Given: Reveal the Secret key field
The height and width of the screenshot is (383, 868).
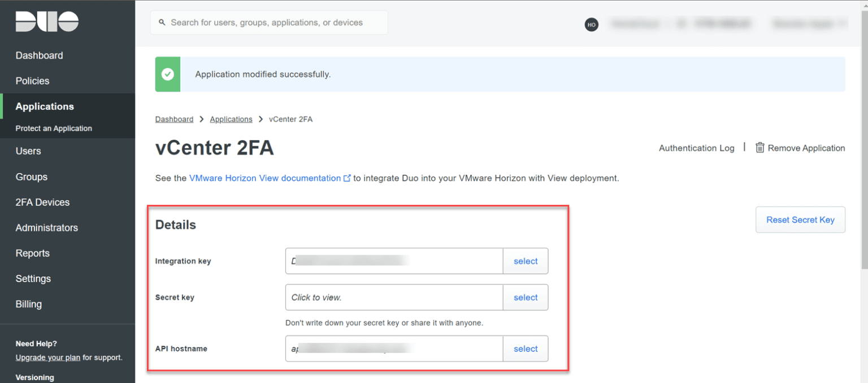Looking at the screenshot, I should click(x=394, y=298).
